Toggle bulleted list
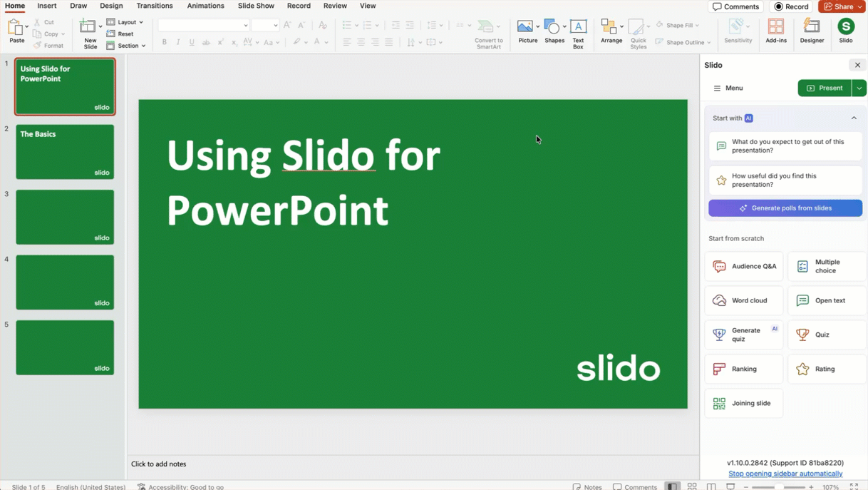The width and height of the screenshot is (868, 490). [x=346, y=25]
